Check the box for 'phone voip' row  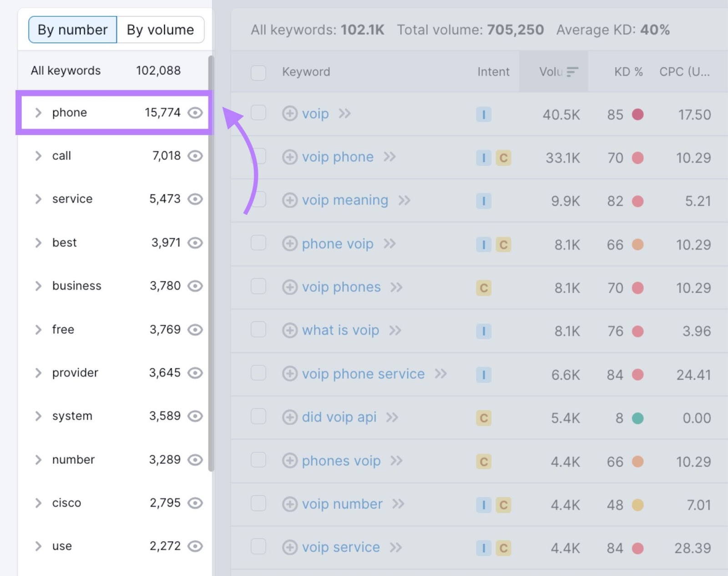point(258,243)
